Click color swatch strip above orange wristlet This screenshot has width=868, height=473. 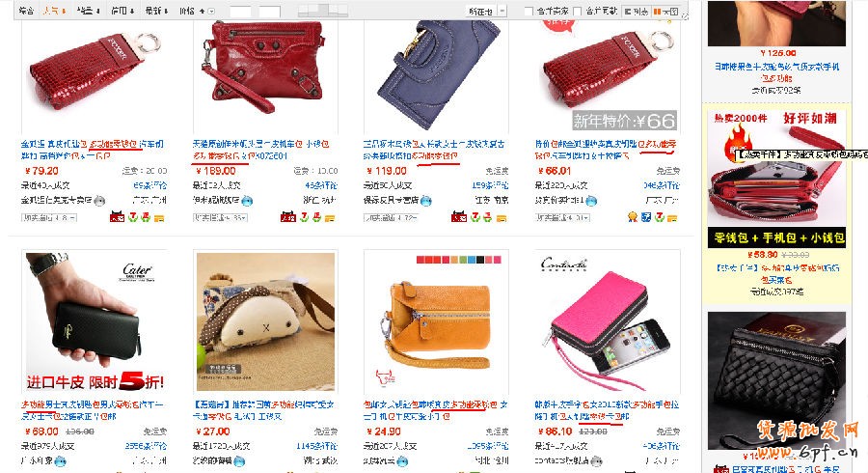459,260
